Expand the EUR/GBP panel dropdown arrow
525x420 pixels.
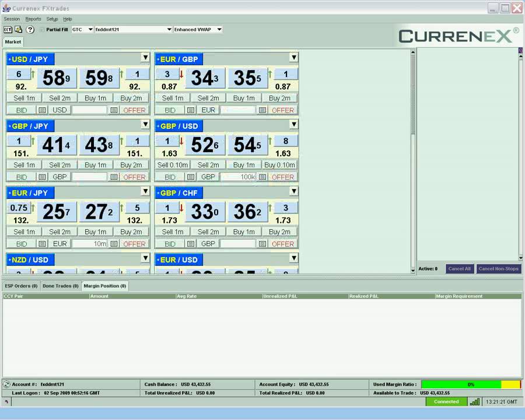click(x=293, y=58)
